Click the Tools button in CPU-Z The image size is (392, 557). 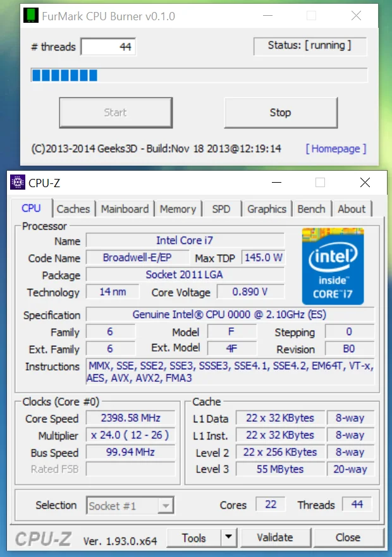(193, 537)
